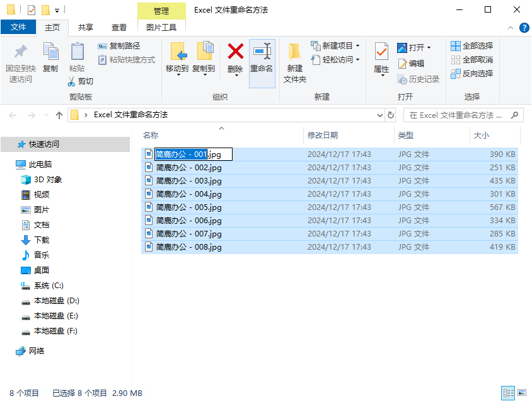Switch to details view in status bar
This screenshot has height=401, width=532.
coord(508,392)
